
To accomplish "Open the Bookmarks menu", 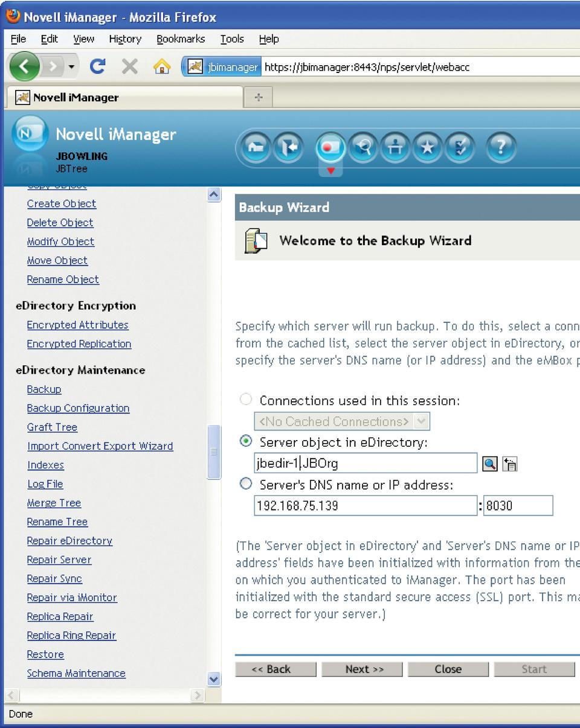I will pos(181,39).
